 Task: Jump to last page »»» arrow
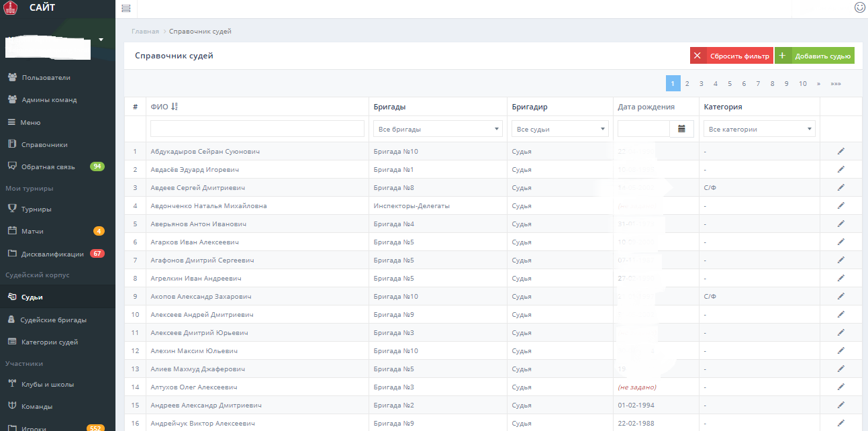[836, 83]
